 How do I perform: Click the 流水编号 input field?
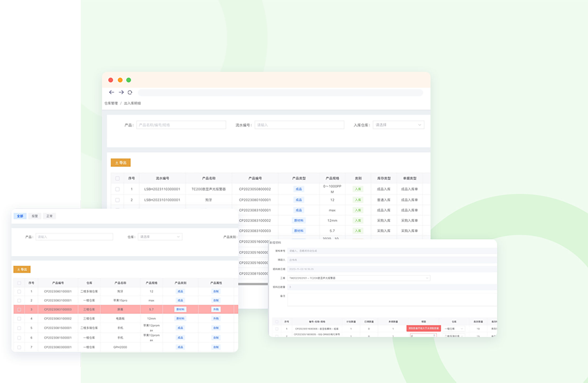click(299, 125)
